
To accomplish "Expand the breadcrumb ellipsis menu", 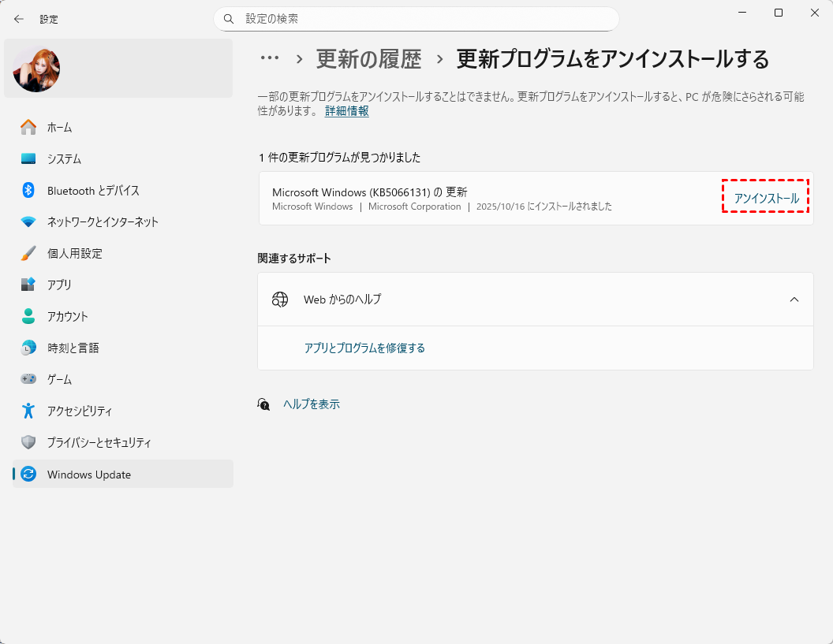I will [270, 58].
